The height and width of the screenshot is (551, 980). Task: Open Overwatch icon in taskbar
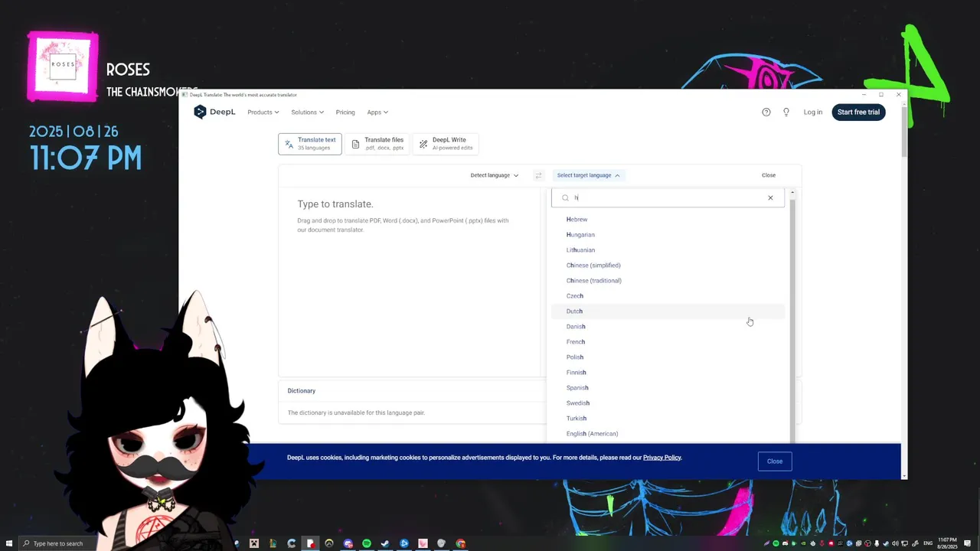coord(329,543)
